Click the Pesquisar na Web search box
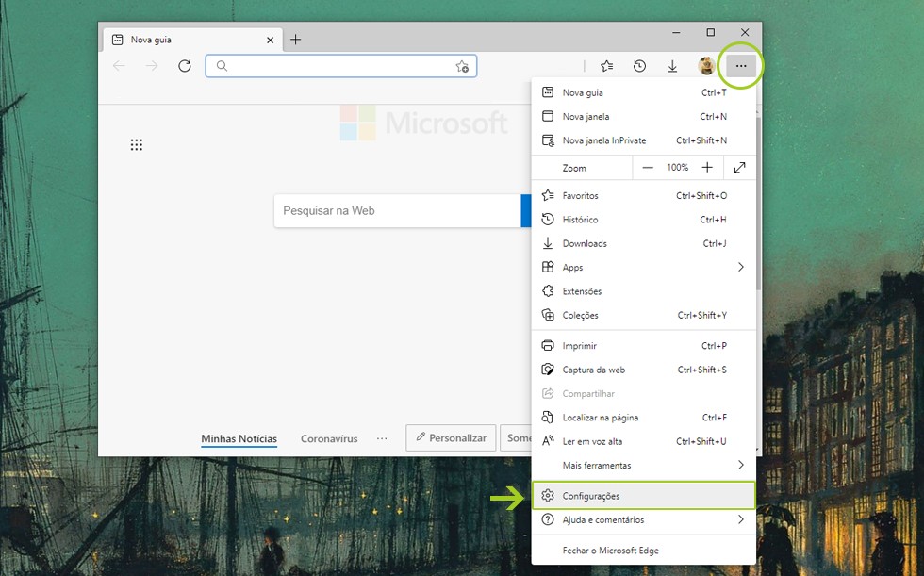The image size is (924, 576). click(x=398, y=211)
